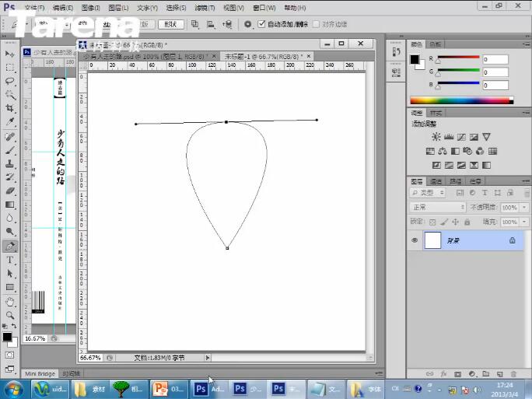532x399 pixels.
Task: Add a Photo Filter adjustment (camera icon)
Action: 467,151
